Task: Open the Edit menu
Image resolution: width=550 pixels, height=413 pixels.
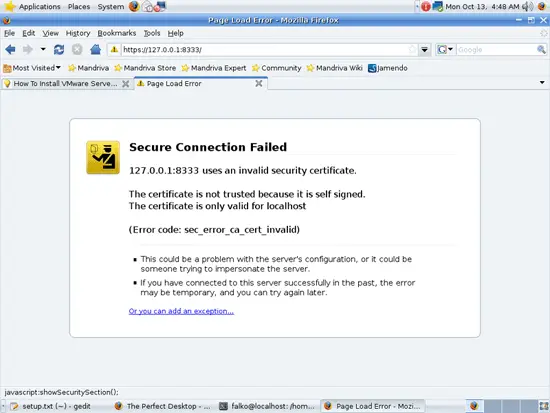Action: (28, 33)
